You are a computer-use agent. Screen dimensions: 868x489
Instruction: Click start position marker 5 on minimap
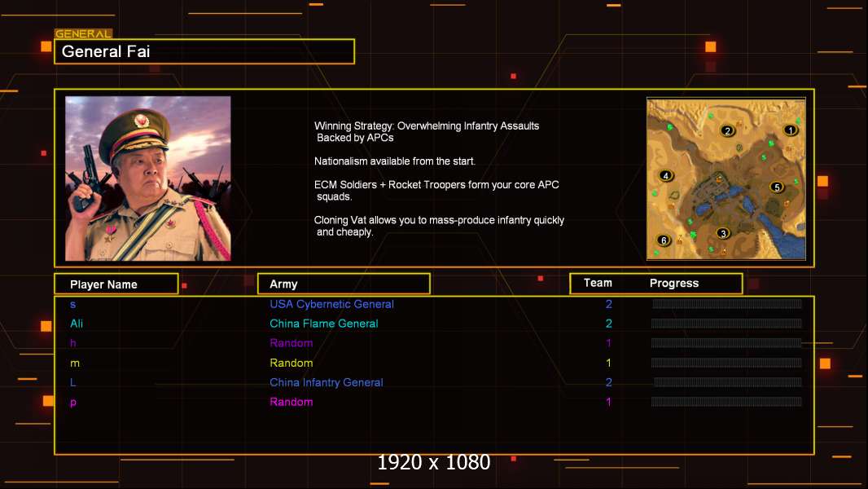[777, 187]
